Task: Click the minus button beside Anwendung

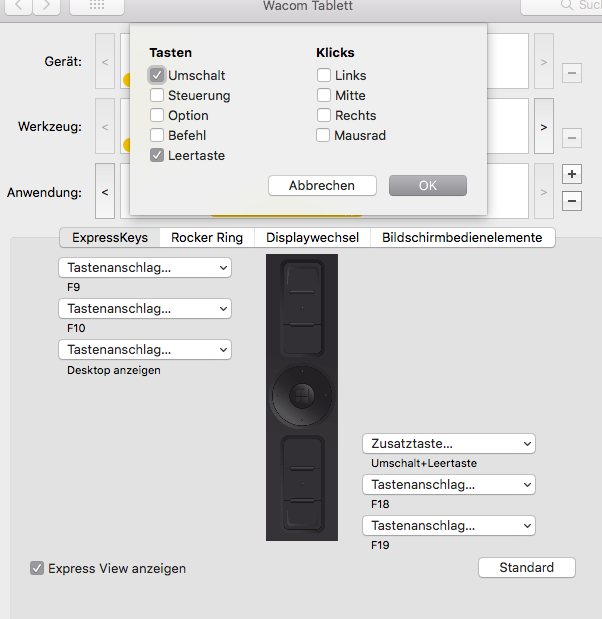Action: 572,201
